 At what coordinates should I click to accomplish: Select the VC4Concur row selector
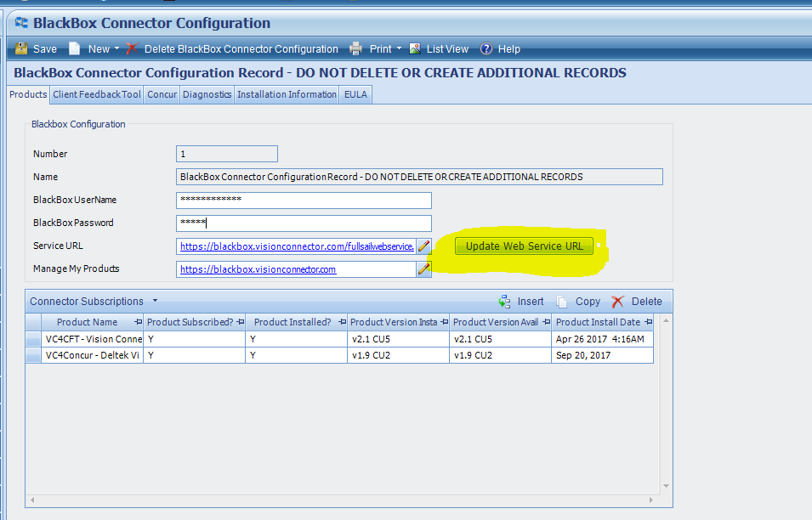[33, 355]
